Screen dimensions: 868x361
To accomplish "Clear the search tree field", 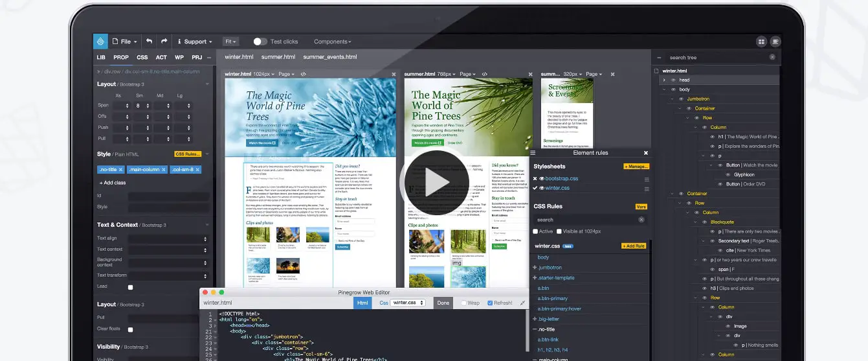I will (772, 58).
